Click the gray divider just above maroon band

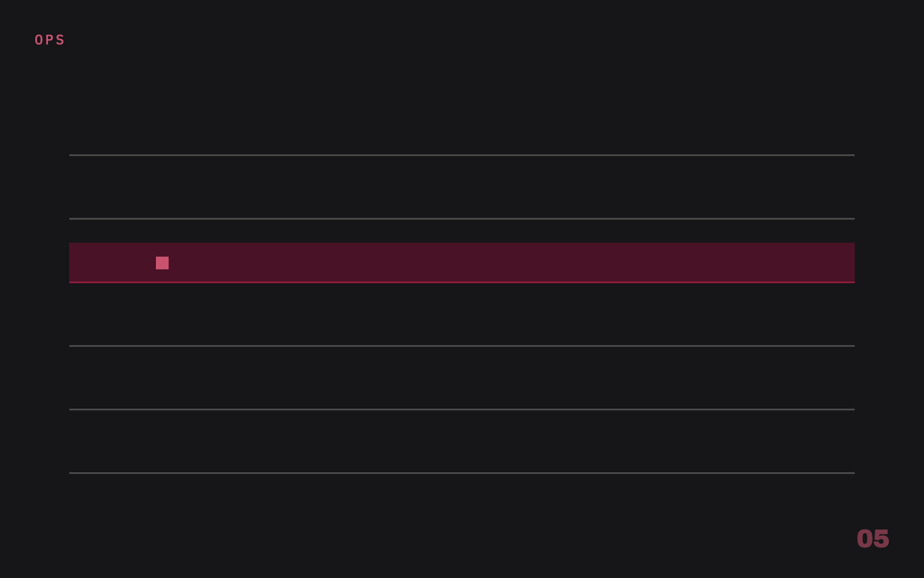point(462,218)
